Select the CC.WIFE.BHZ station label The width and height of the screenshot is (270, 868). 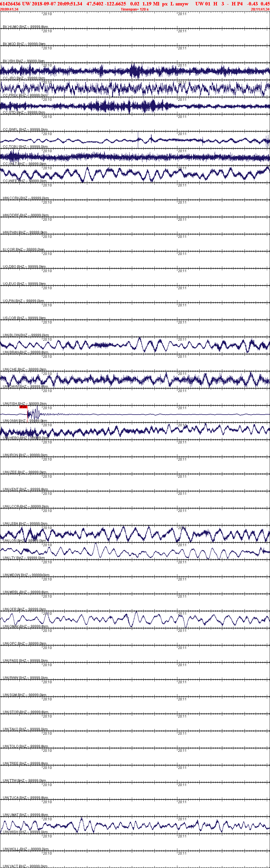pyautogui.click(x=25, y=181)
